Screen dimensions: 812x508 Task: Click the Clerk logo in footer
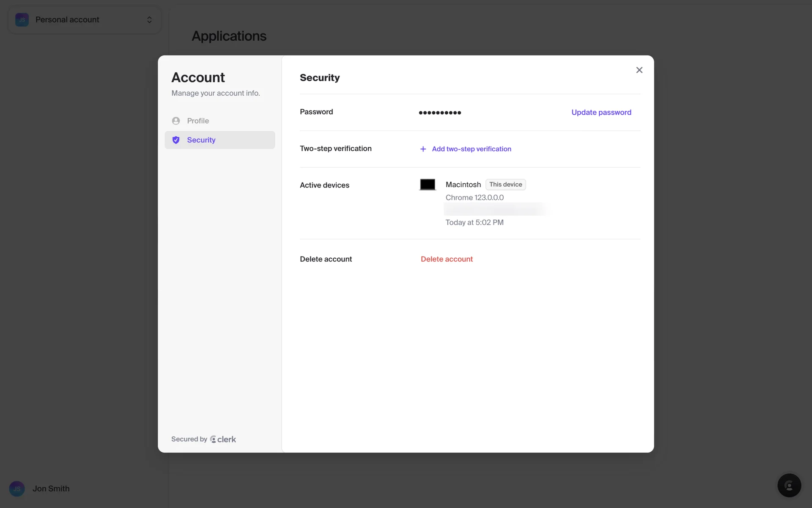point(223,439)
